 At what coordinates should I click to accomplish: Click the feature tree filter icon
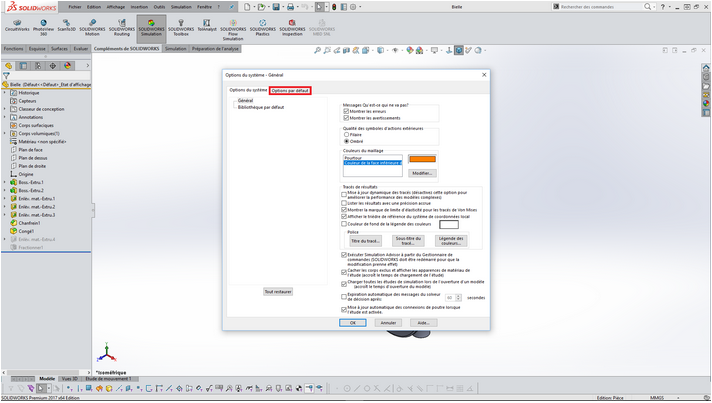tap(6, 76)
